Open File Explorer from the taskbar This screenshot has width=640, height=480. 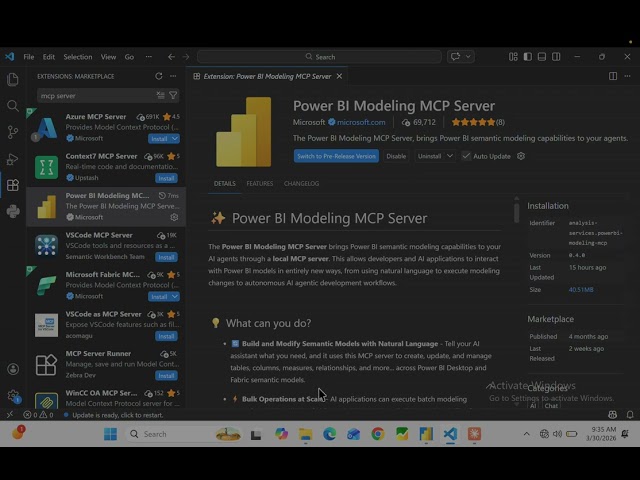305,434
